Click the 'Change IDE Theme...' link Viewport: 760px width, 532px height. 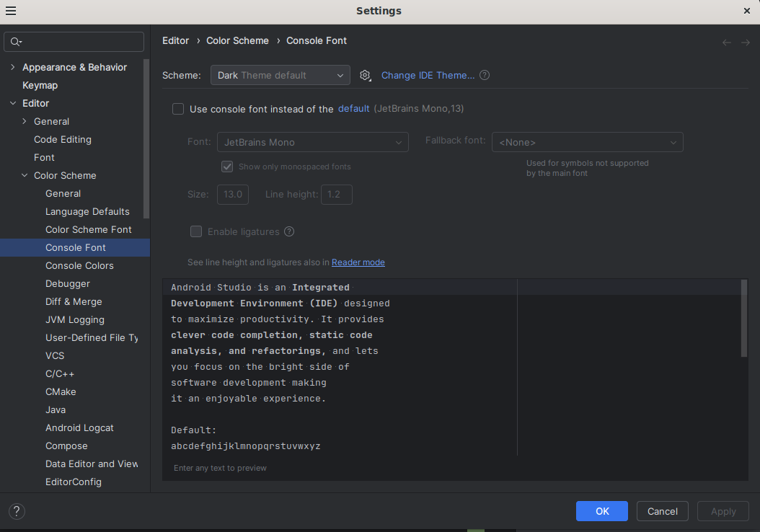[428, 75]
